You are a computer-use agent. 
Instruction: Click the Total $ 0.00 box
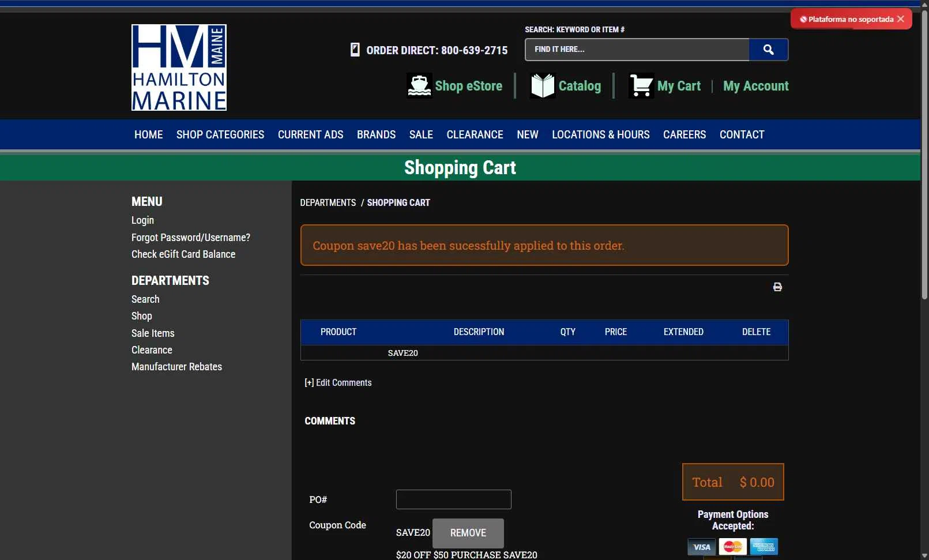(x=733, y=482)
